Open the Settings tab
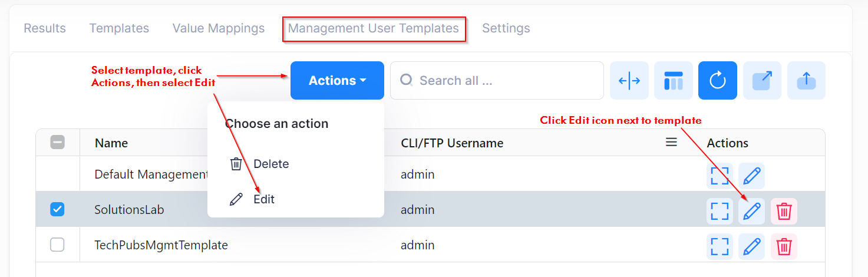The image size is (868, 277). (506, 28)
